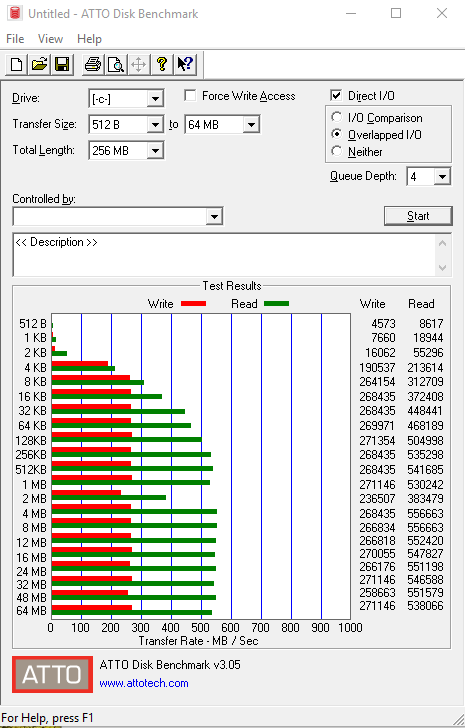Click the yellow question mark About icon

pyautogui.click(x=161, y=64)
